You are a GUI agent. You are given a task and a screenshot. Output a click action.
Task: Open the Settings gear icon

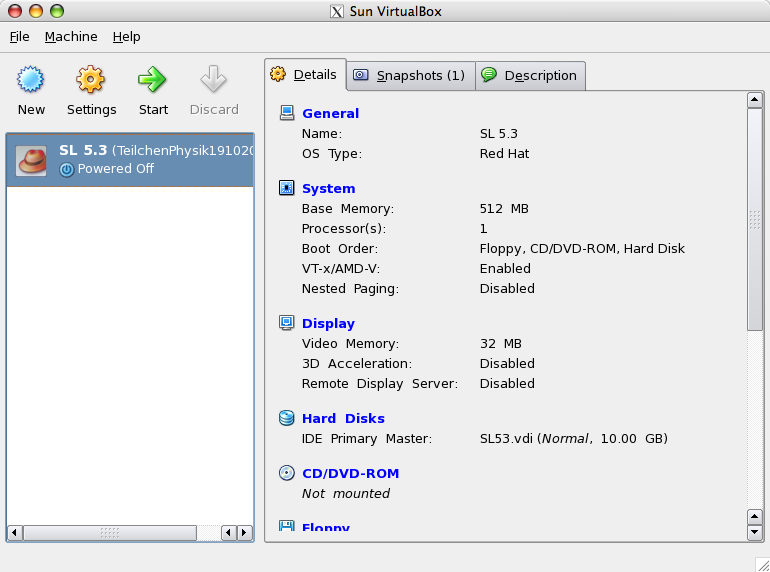(91, 79)
